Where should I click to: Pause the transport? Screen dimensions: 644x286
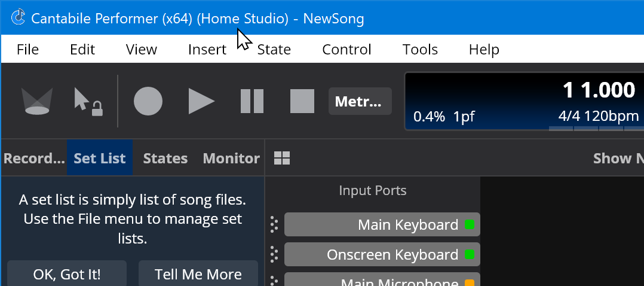pyautogui.click(x=252, y=101)
